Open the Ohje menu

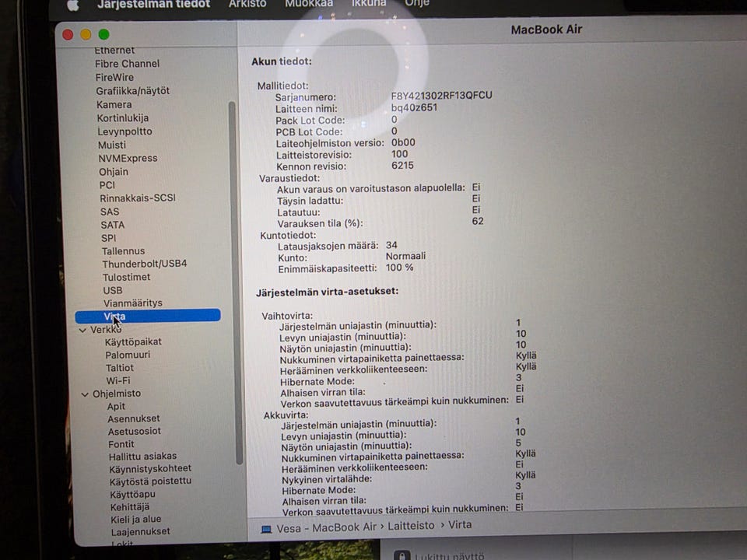point(417,3)
